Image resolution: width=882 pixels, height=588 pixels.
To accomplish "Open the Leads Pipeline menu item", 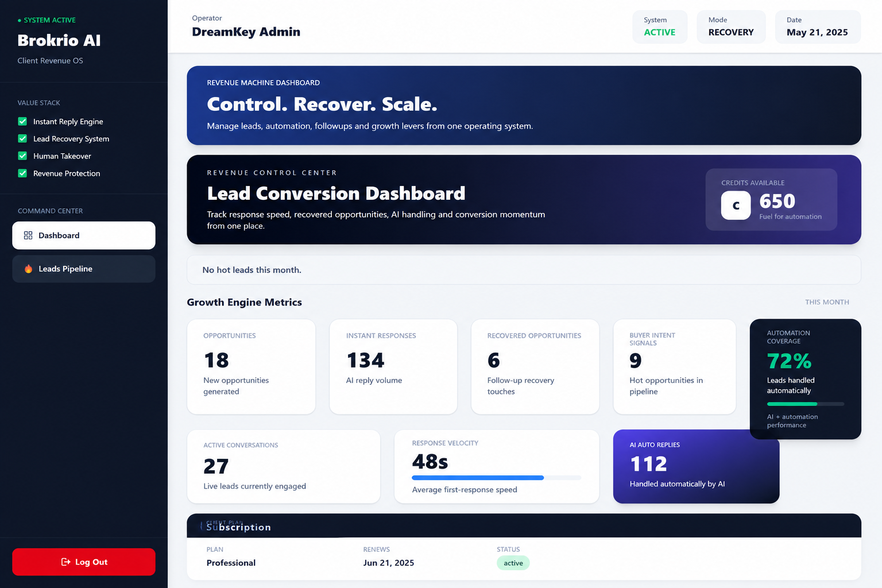I will click(84, 269).
